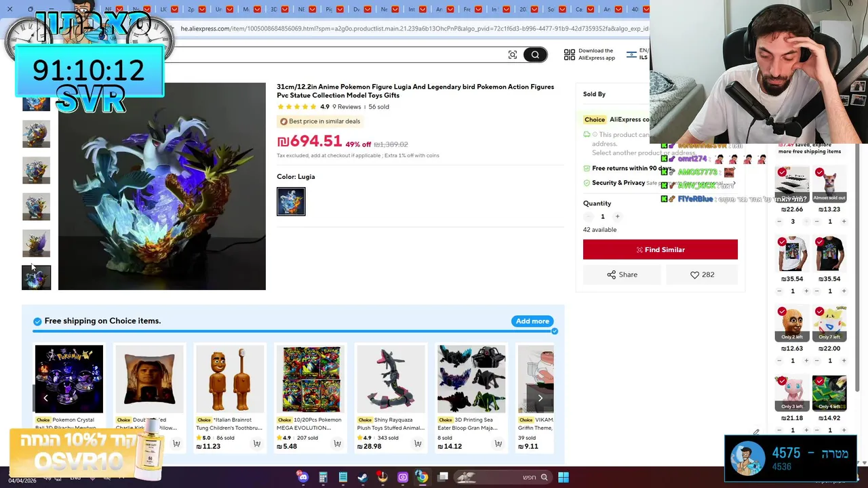
Task: Open the Shiny Rayquaza Plush Toys listing title
Action: 390,424
